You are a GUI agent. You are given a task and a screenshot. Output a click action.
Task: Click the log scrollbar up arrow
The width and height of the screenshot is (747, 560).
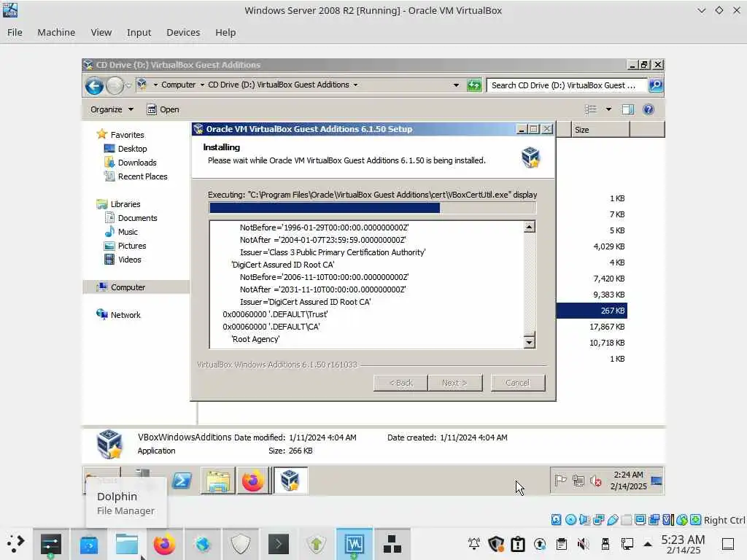click(530, 227)
